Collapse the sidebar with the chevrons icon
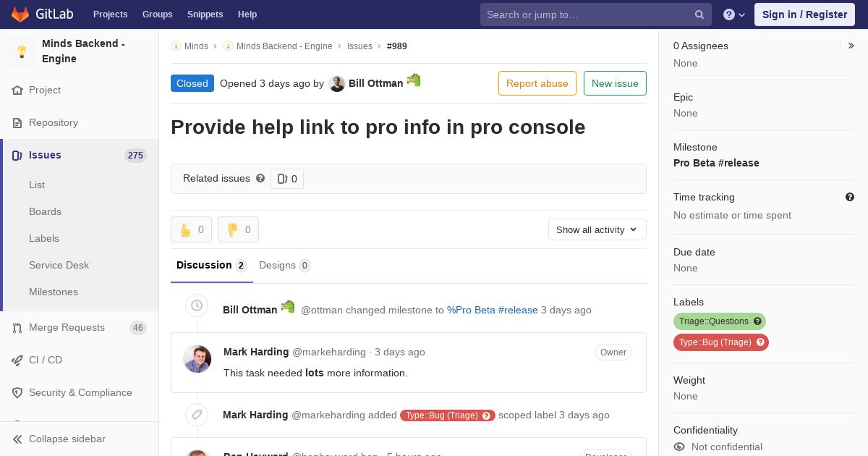 pos(17,439)
